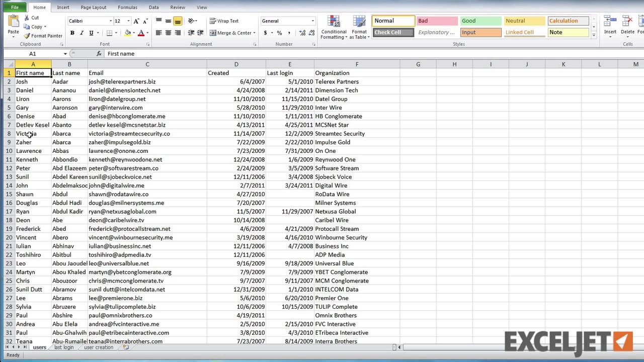Image resolution: width=644 pixels, height=362 pixels.
Task: Click the Center text icon
Action: click(168, 33)
